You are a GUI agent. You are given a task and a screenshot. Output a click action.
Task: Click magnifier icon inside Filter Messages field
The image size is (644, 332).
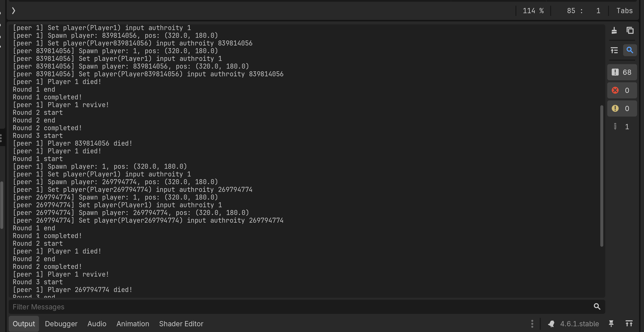[597, 306]
